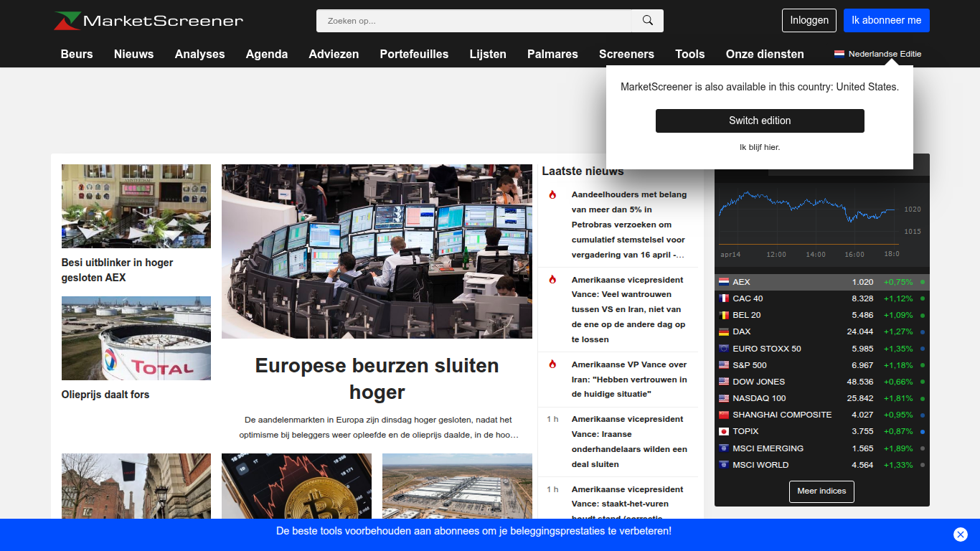Click the S&P 500 value 6.967
The height and width of the screenshot is (551, 980).
(862, 365)
